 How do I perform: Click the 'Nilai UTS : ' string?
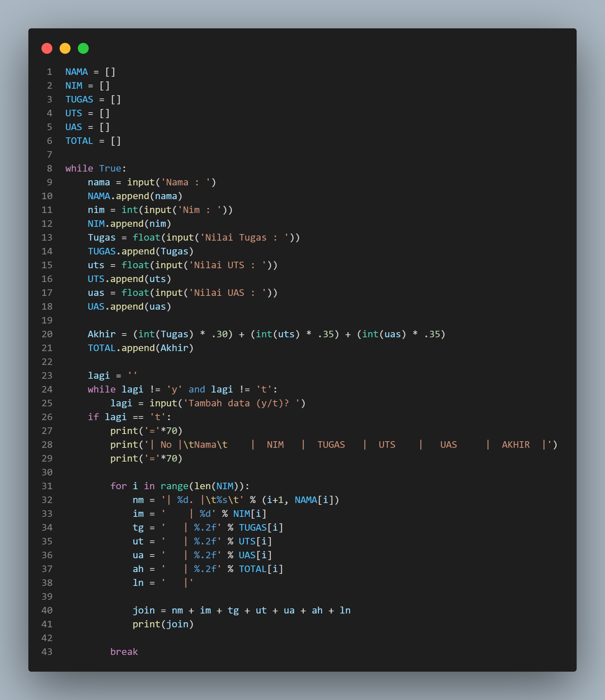point(228,265)
